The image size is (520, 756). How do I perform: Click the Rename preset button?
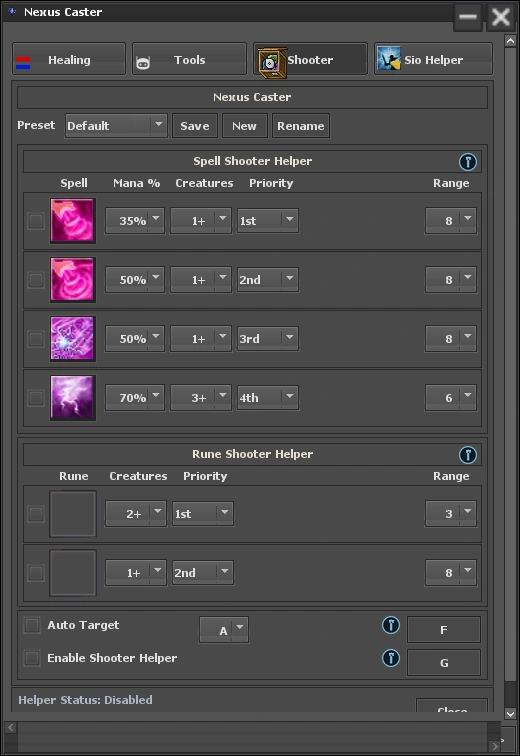point(301,126)
